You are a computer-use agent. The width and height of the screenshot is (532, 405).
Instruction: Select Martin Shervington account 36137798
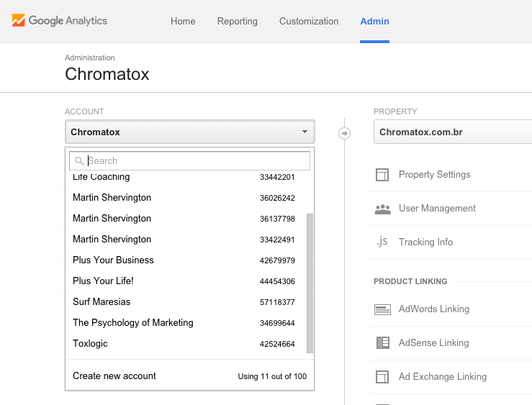point(184,219)
